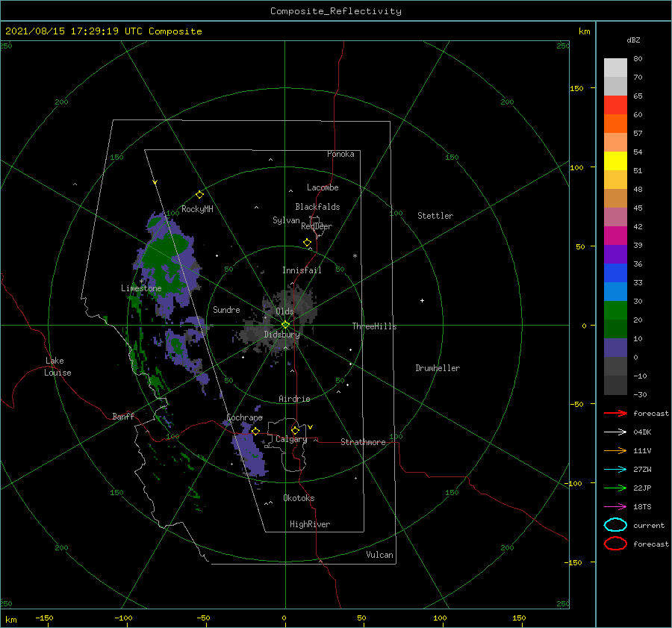672x628 pixels.
Task: Select the bright green 20-30 dBZ swatch
Action: [615, 311]
